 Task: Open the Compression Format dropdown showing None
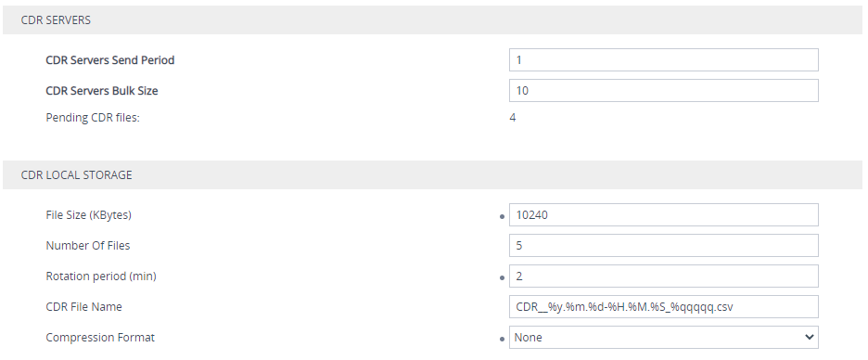pos(664,338)
